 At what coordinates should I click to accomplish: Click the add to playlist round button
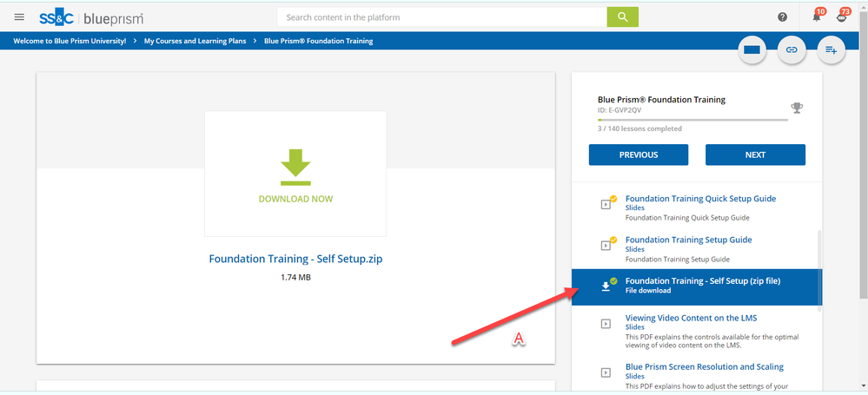(832, 49)
